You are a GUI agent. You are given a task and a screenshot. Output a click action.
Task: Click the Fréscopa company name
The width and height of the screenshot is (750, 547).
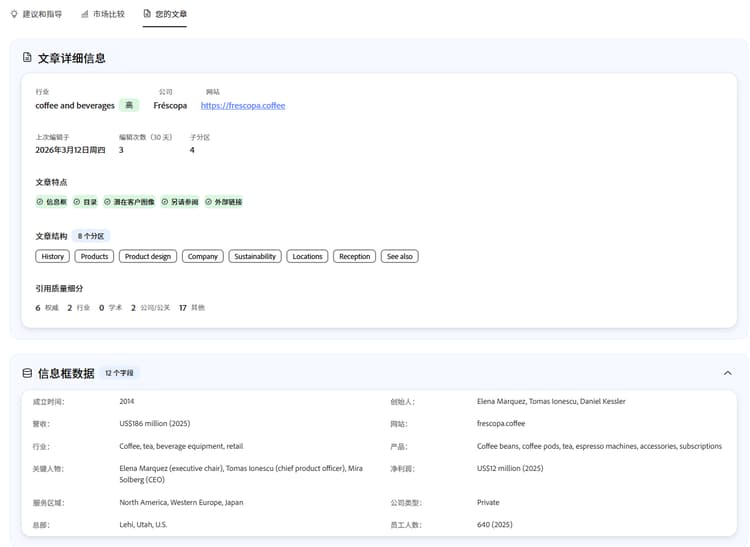point(170,105)
